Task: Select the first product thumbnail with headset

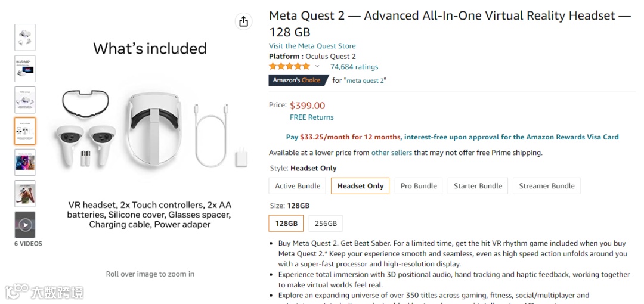Action: pos(25,38)
